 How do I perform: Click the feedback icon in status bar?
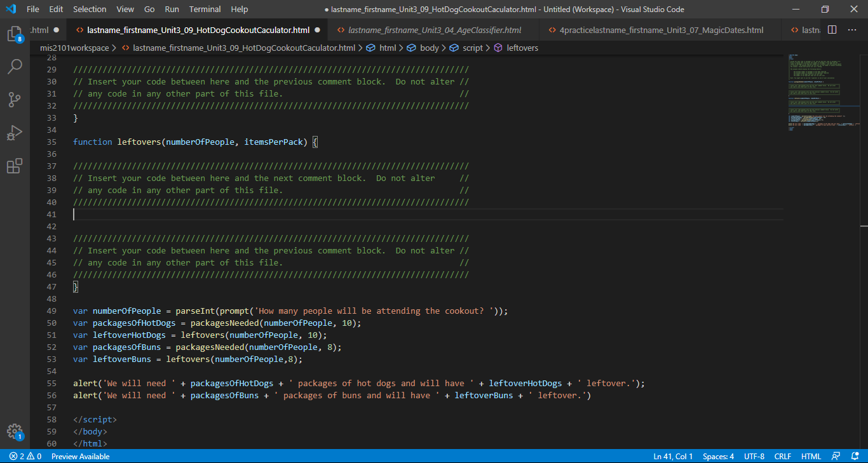tap(836, 456)
